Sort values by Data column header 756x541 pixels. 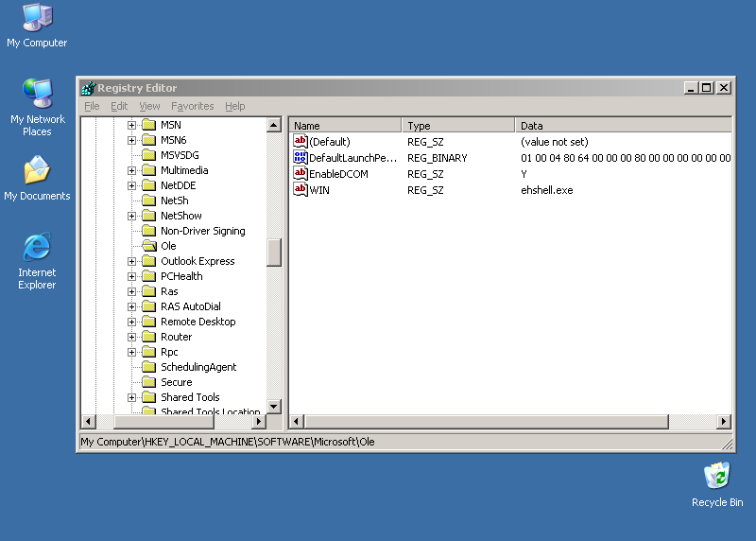[x=623, y=126]
